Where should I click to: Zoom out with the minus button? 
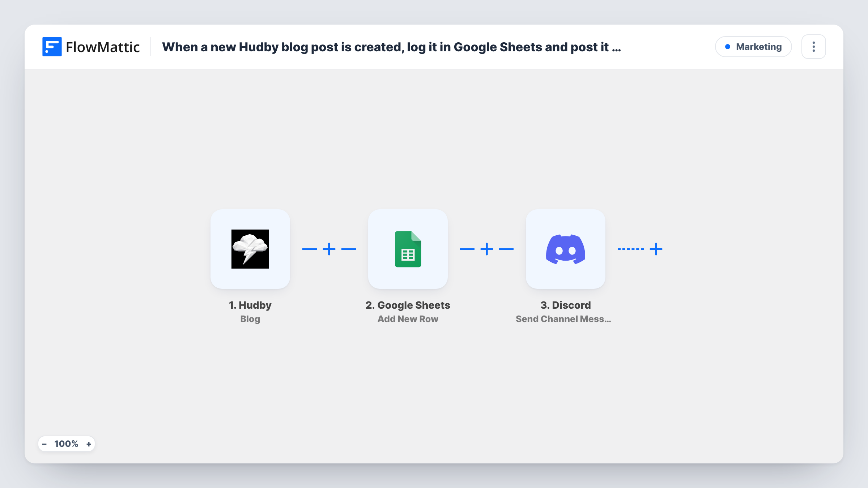pos(44,444)
